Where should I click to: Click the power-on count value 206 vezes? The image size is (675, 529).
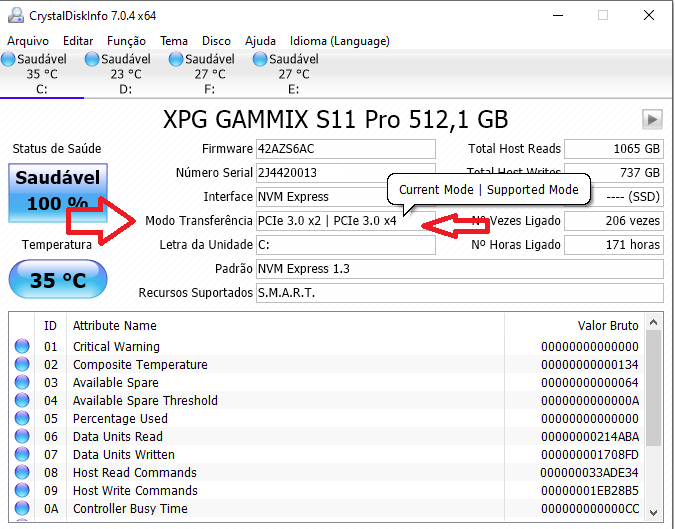coord(614,221)
